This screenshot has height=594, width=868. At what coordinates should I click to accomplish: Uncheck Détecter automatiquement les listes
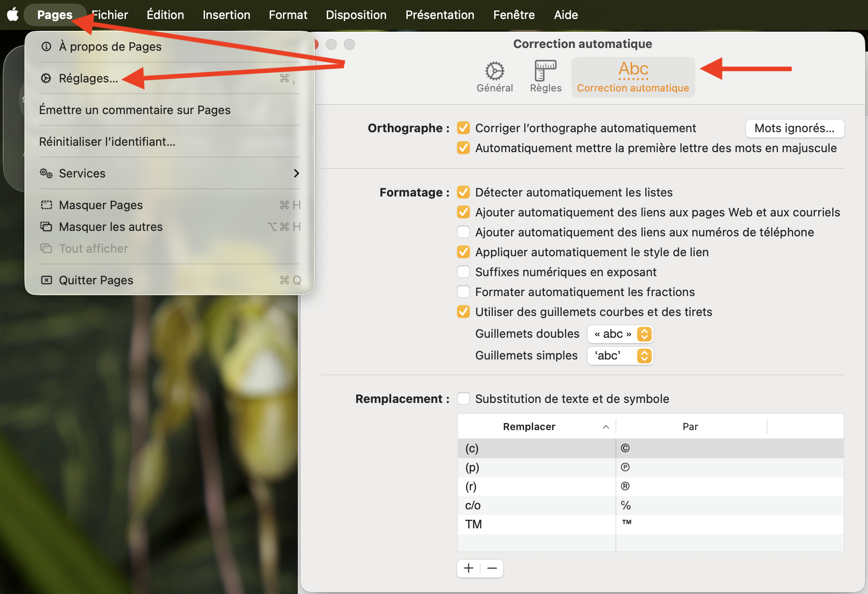click(x=463, y=192)
